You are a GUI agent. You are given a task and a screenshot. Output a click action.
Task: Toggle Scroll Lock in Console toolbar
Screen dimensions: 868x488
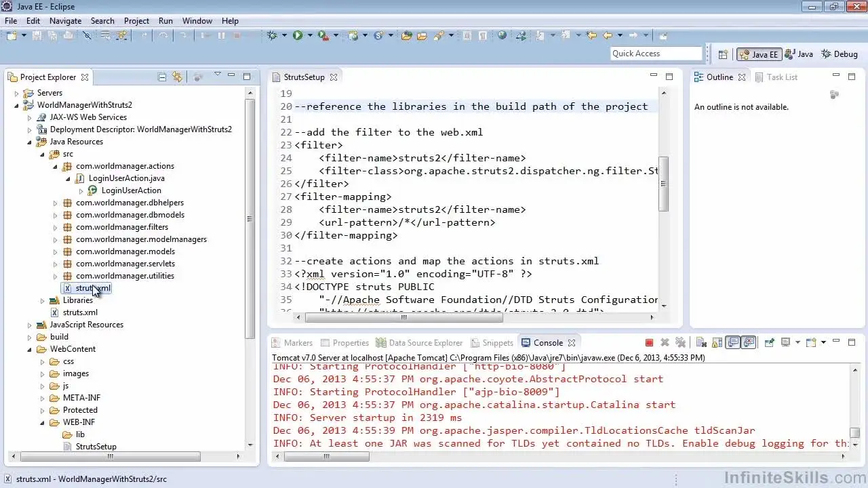pos(717,343)
